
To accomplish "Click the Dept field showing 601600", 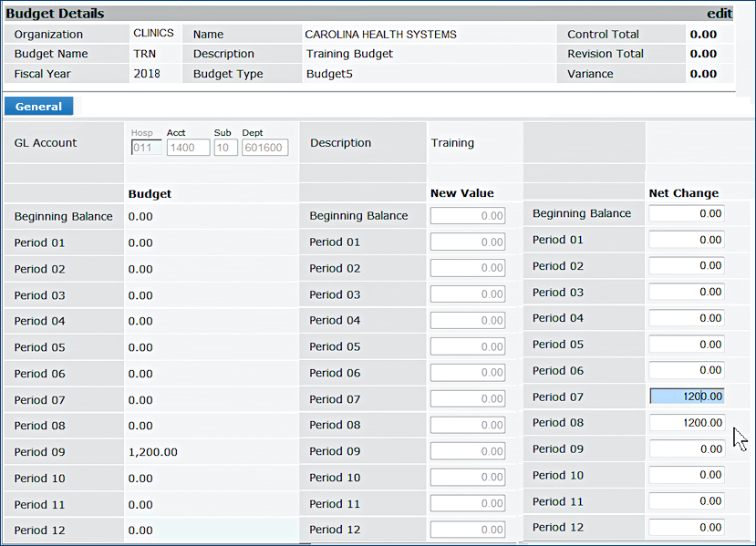I will point(264,148).
